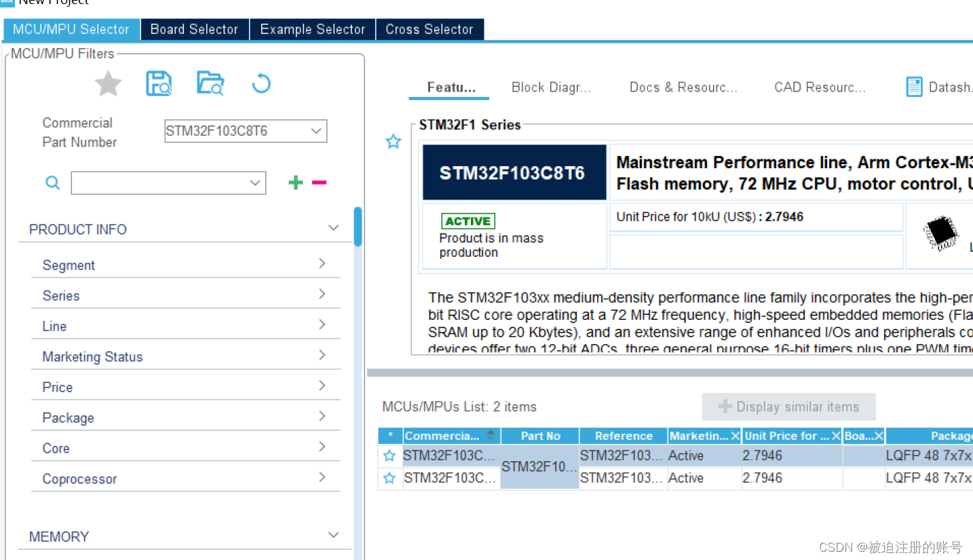Image resolution: width=973 pixels, height=560 pixels.
Task: Star the second STM32F103C row in list
Action: [389, 478]
